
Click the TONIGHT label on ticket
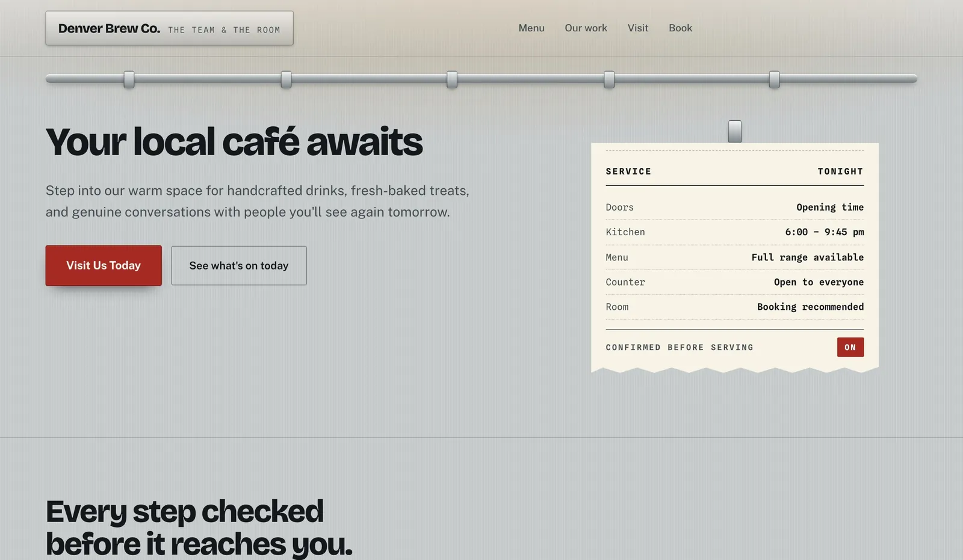coord(840,171)
